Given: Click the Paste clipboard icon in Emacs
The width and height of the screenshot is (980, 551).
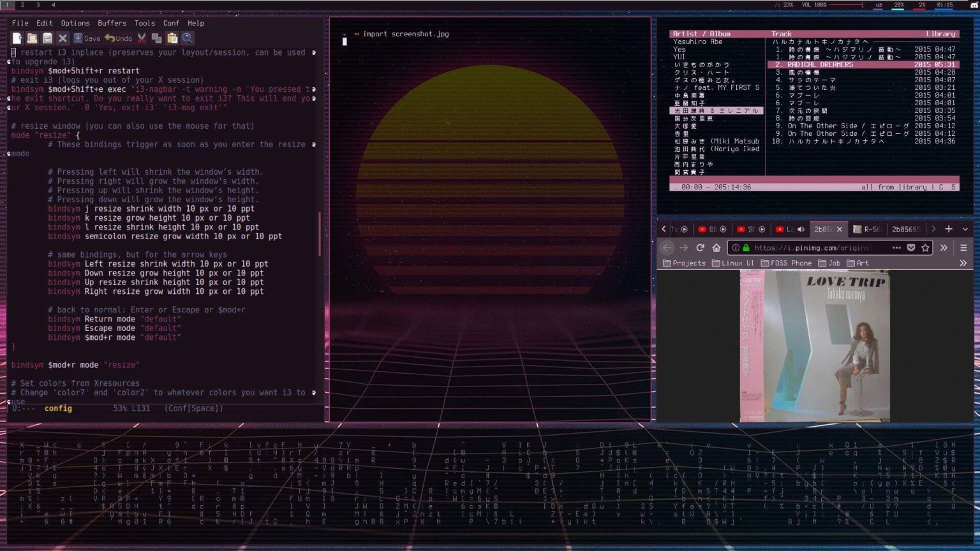Looking at the screenshot, I should (x=172, y=38).
